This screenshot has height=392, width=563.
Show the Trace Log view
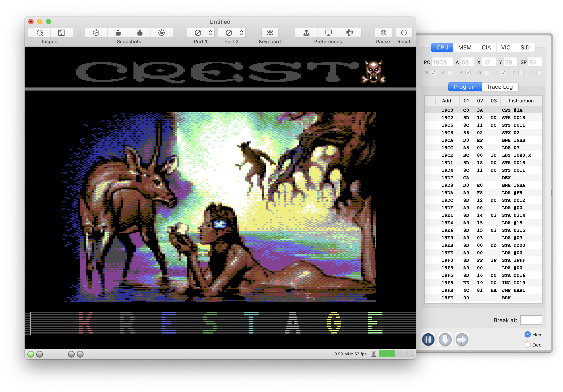[500, 87]
